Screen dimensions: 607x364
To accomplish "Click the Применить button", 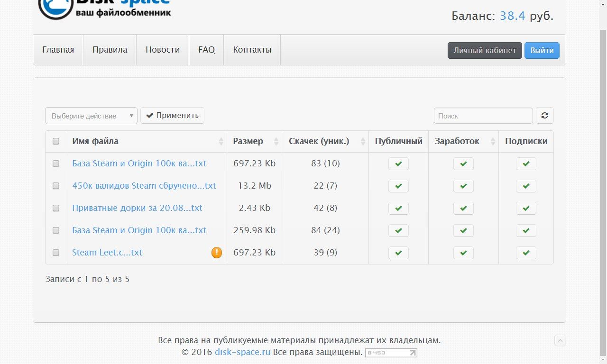I will [173, 115].
